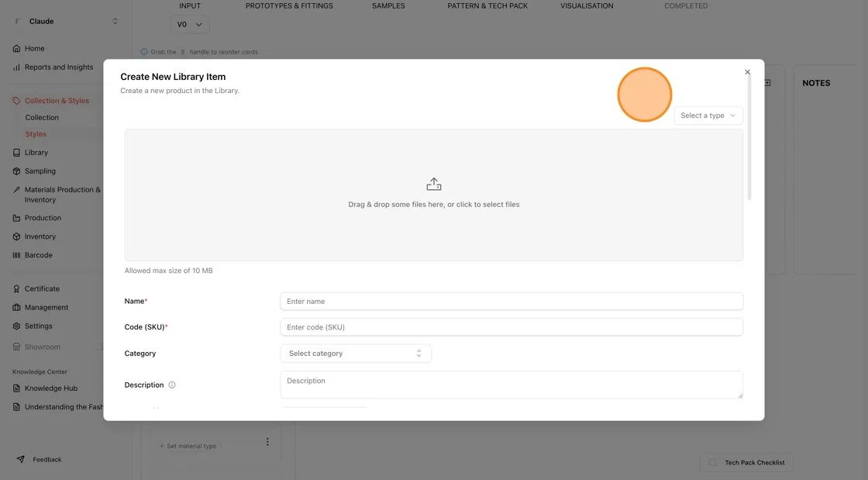The width and height of the screenshot is (868, 480).
Task: Click the Management briefcase icon
Action: click(x=16, y=307)
